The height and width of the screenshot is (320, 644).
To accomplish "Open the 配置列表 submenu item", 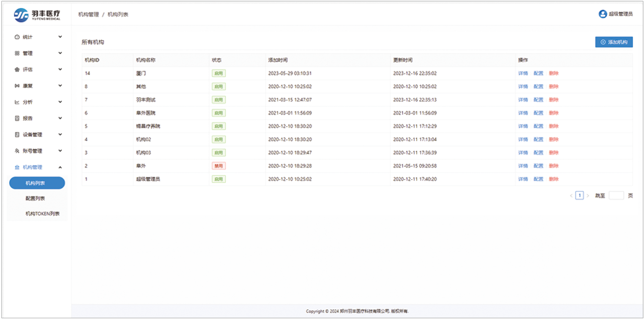I will [35, 199].
